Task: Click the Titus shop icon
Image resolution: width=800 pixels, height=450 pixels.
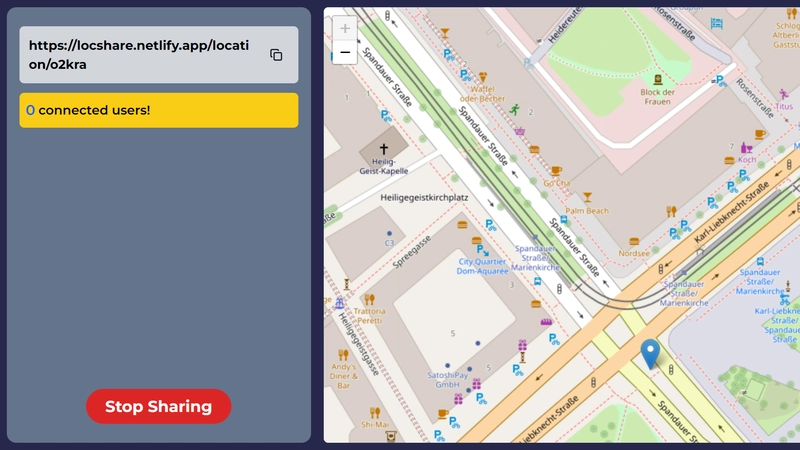Action: coord(784,94)
